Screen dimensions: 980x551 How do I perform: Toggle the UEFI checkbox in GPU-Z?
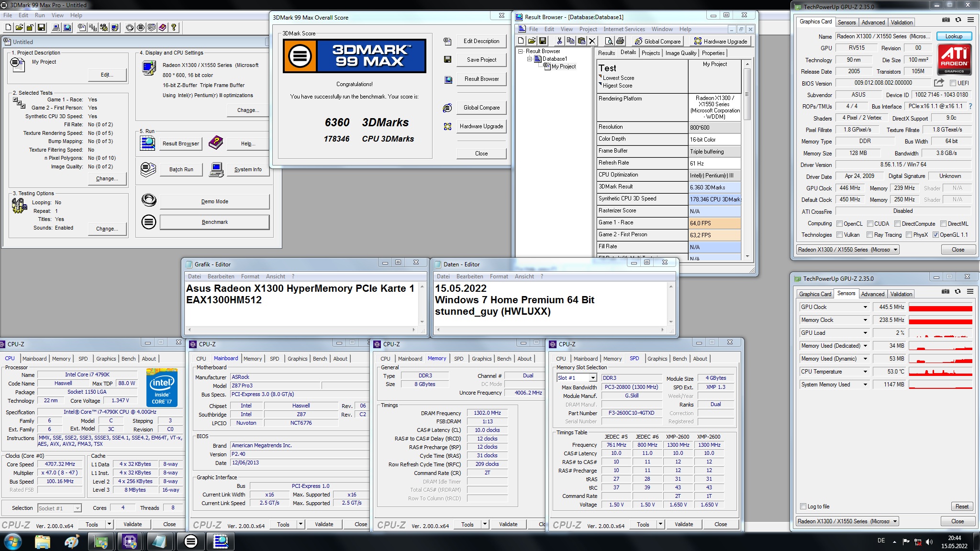click(953, 83)
